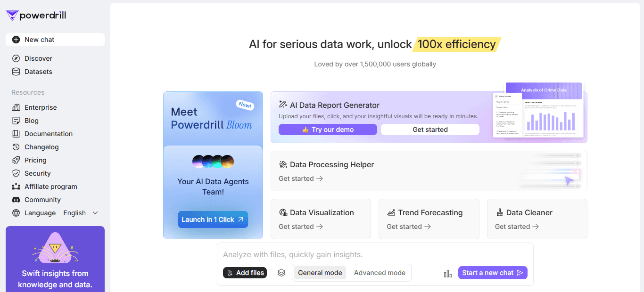Viewport: 644px width, 292px height.
Task: Expand Get started under Data Processing Helper
Action: click(x=301, y=178)
